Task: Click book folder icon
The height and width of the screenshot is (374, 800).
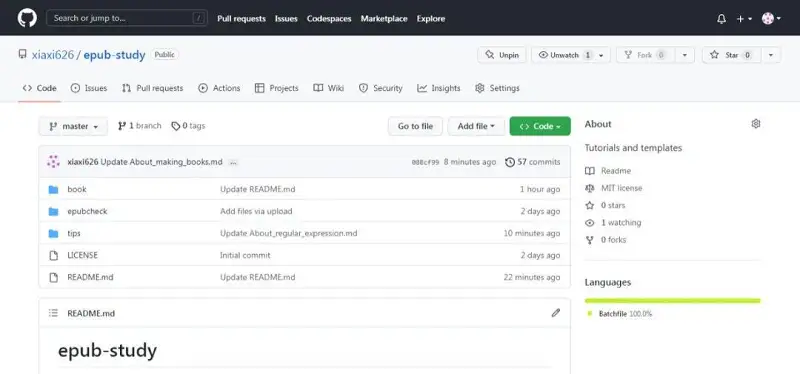Action: point(54,189)
